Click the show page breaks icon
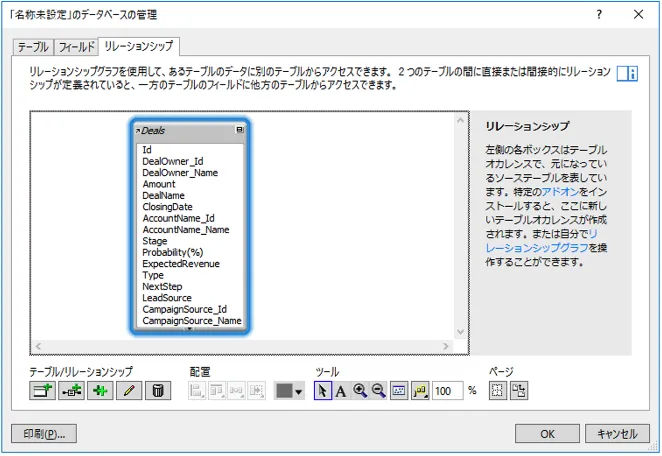The width and height of the screenshot is (662, 456). [498, 391]
